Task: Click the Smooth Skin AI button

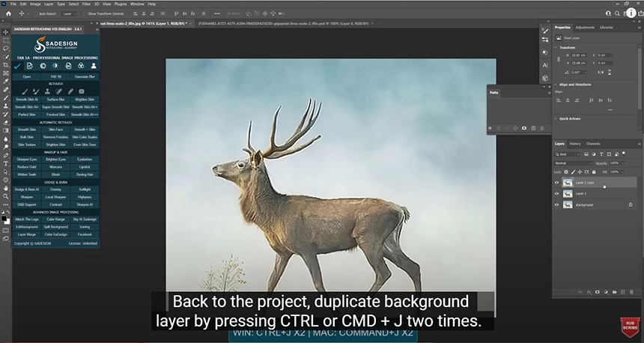Action: [27, 99]
